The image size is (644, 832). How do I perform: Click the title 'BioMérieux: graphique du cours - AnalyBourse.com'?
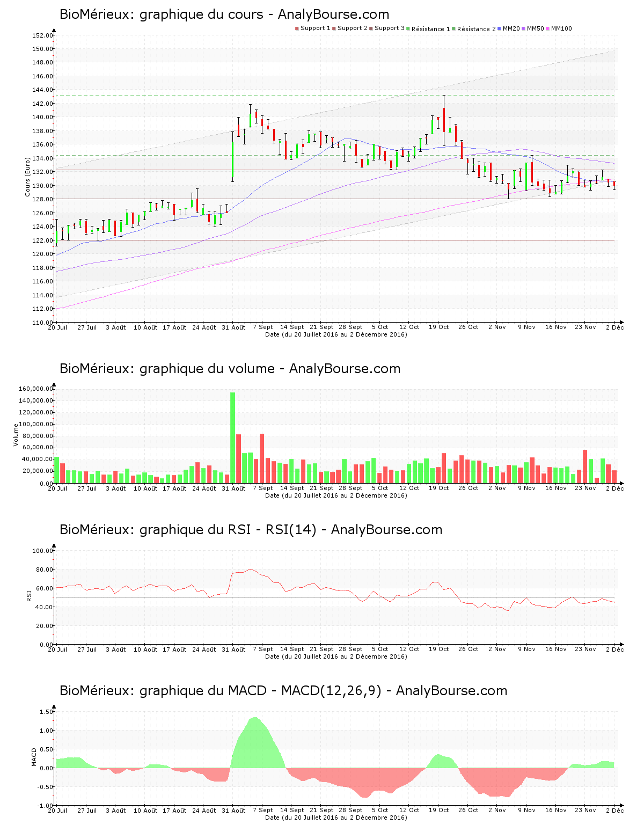pyautogui.click(x=224, y=14)
